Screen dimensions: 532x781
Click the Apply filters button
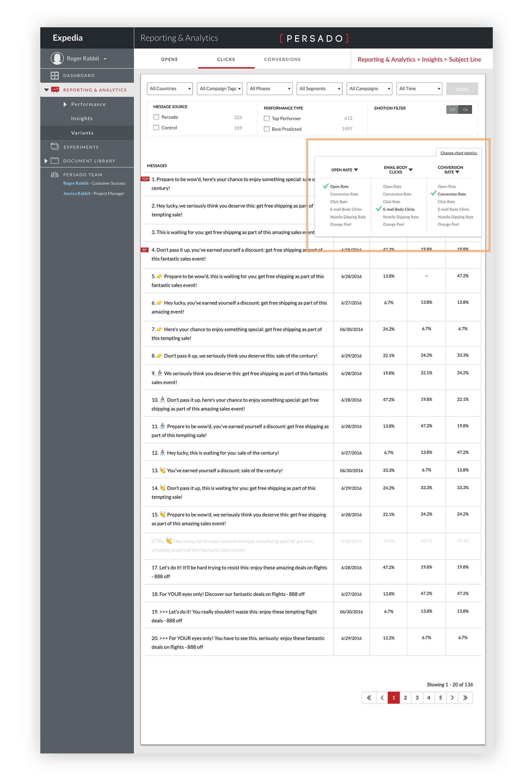click(462, 89)
